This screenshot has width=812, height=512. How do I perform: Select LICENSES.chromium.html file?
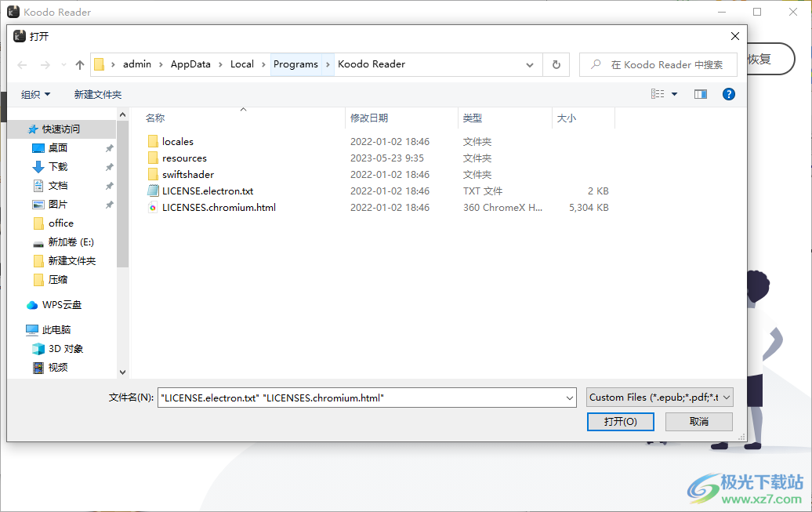219,207
